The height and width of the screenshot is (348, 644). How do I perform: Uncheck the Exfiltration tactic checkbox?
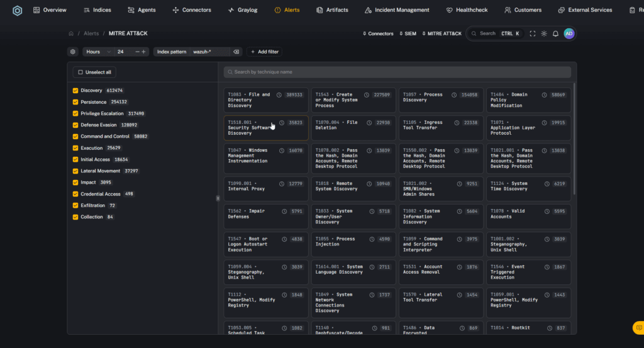pos(75,206)
